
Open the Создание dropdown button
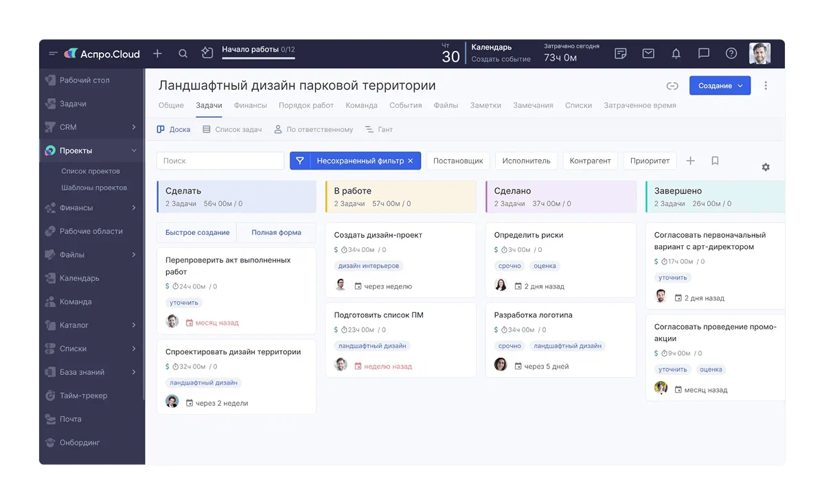(x=719, y=86)
